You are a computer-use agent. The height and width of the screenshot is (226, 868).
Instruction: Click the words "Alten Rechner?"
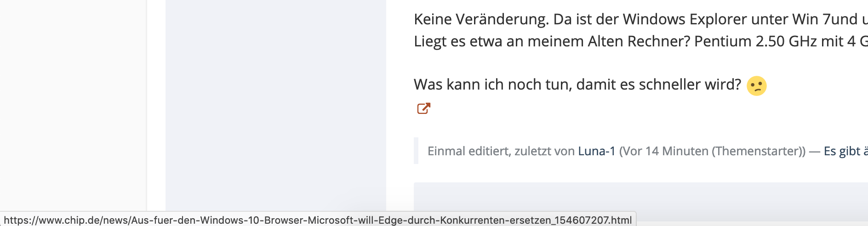[x=639, y=41]
